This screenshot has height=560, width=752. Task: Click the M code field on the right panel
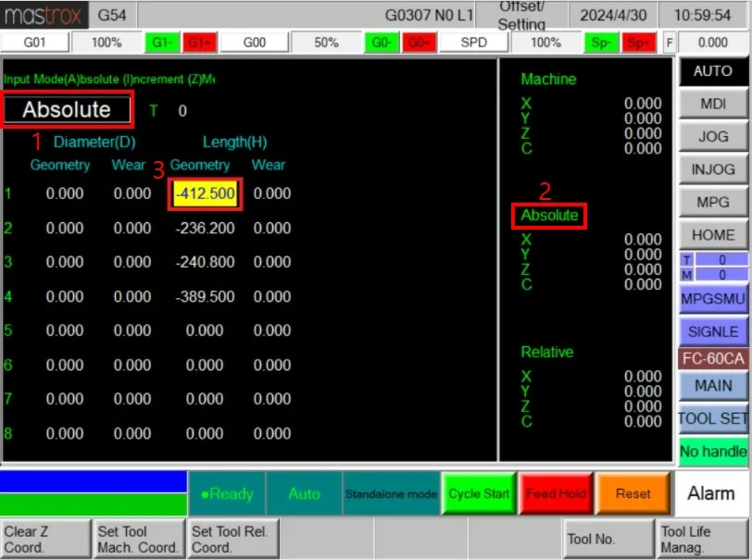tap(721, 275)
